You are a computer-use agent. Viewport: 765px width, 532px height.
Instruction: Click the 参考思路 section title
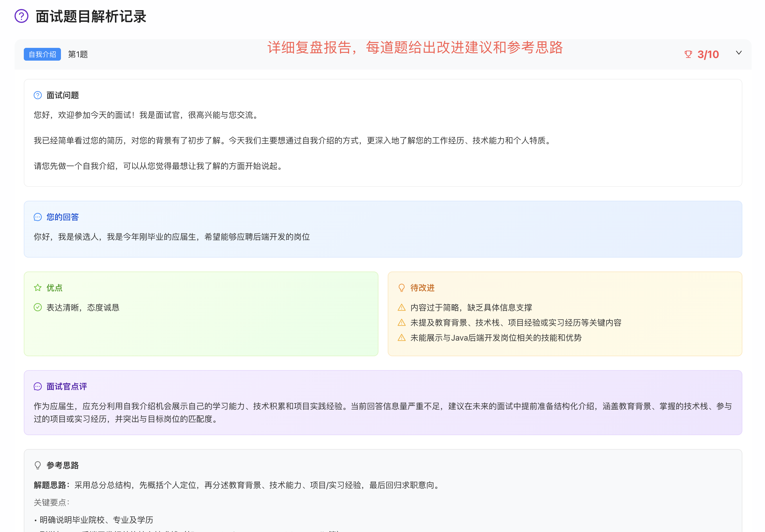pyautogui.click(x=63, y=465)
